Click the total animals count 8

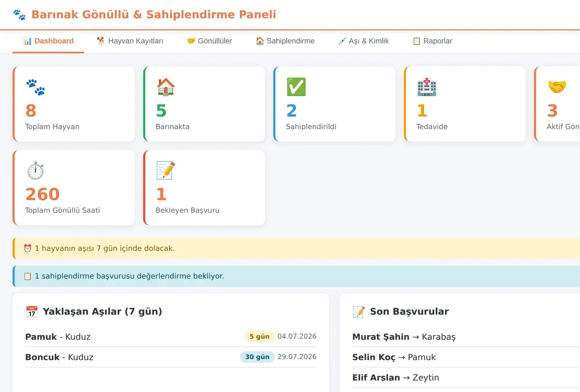[31, 111]
